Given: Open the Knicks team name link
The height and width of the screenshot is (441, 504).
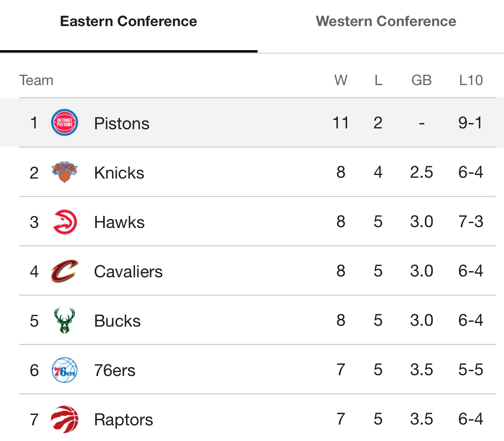Looking at the screenshot, I should (x=119, y=173).
